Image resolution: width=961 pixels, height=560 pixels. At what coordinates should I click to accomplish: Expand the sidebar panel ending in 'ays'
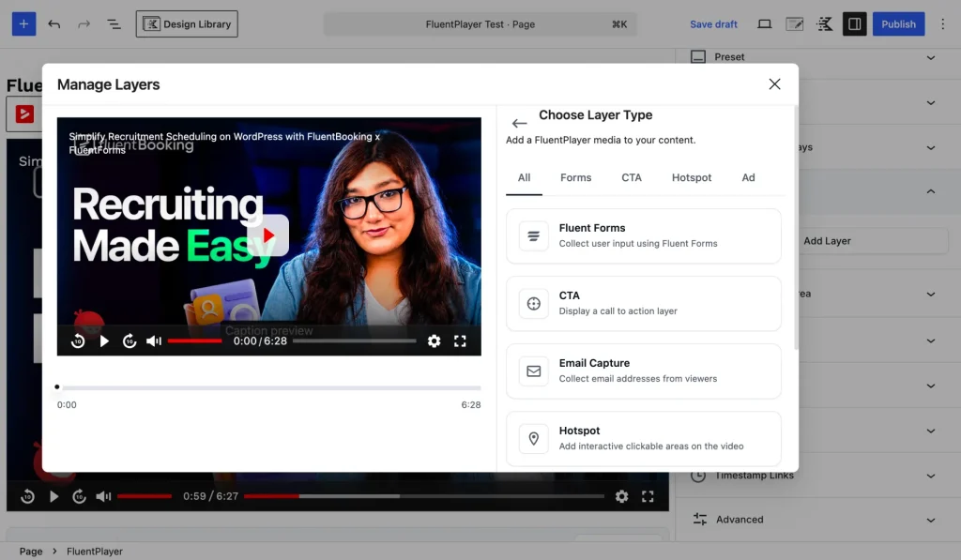tap(931, 147)
